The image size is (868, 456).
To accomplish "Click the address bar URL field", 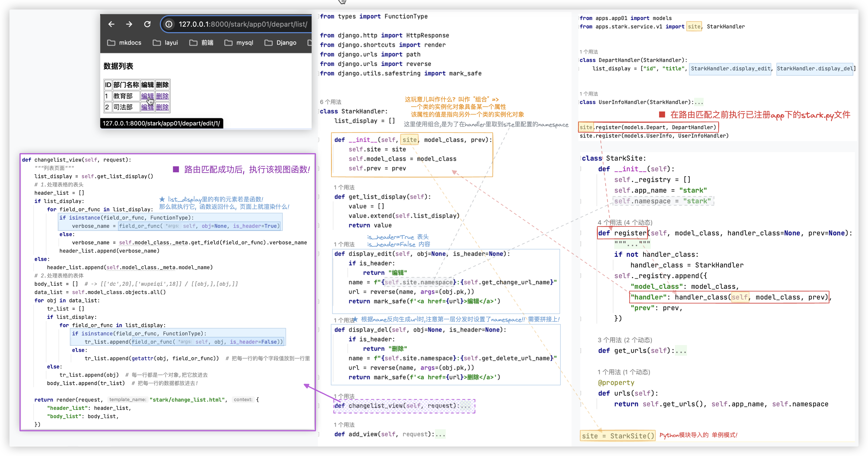I will [243, 24].
